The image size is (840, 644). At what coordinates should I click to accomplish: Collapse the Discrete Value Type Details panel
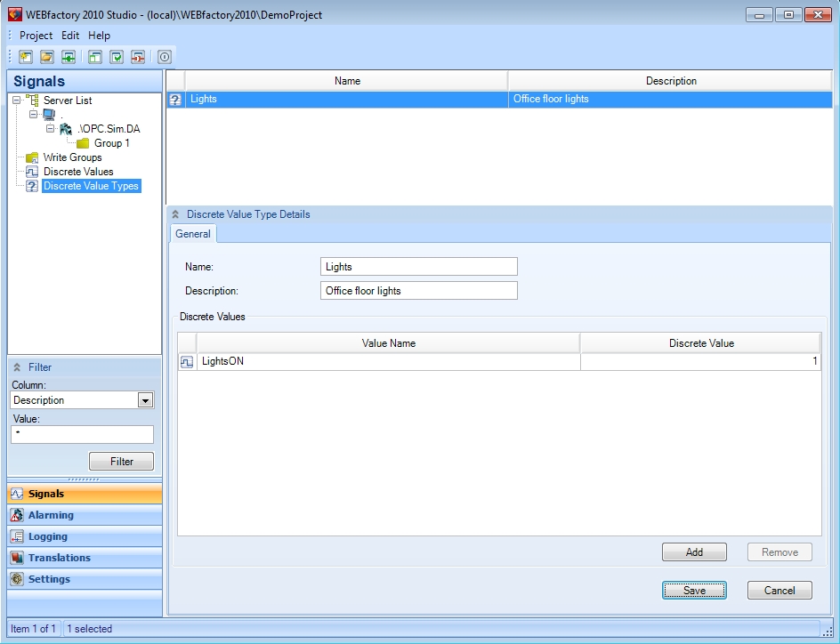pos(175,214)
